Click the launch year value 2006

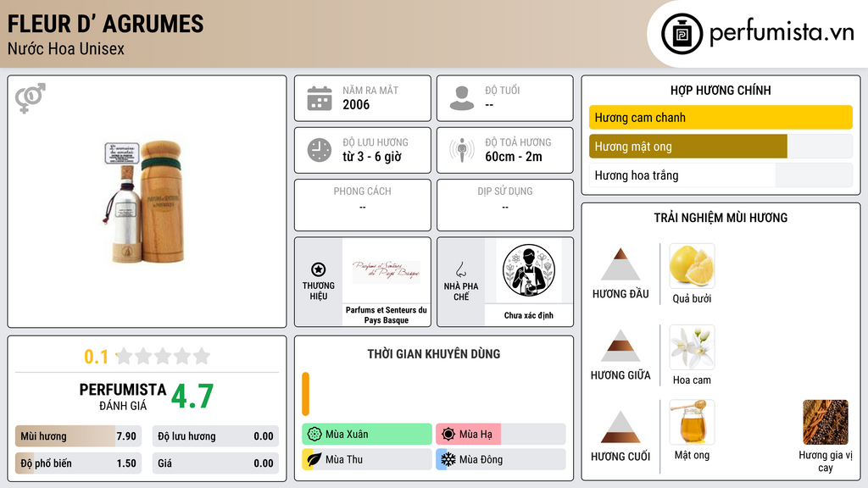tap(356, 104)
